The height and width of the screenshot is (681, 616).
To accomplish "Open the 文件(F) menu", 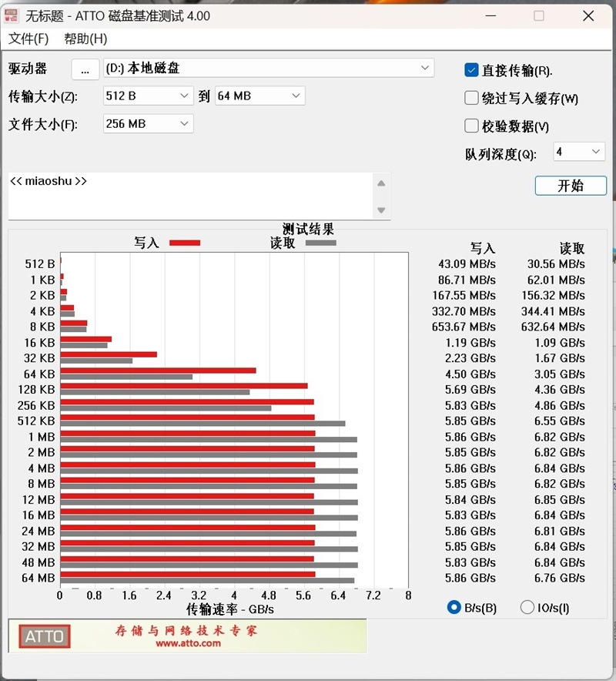I will (28, 39).
